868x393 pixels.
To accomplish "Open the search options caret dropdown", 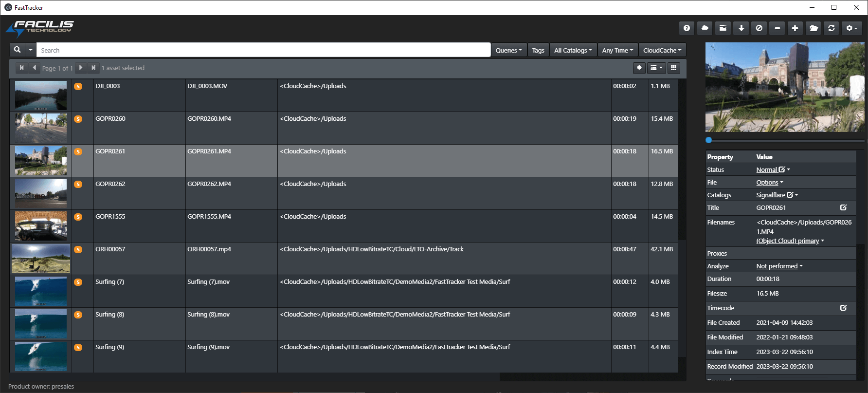I will point(31,50).
